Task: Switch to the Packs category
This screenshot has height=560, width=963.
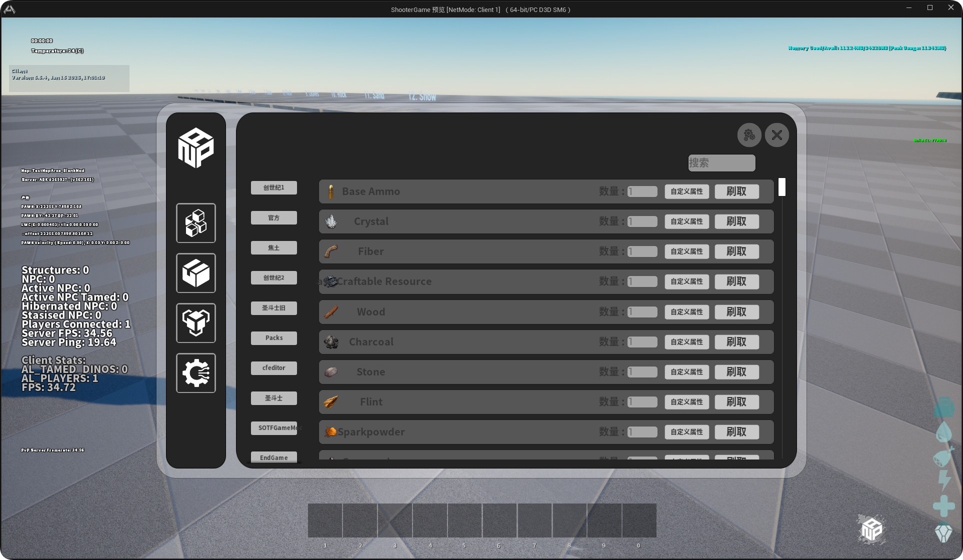Action: pyautogui.click(x=274, y=338)
